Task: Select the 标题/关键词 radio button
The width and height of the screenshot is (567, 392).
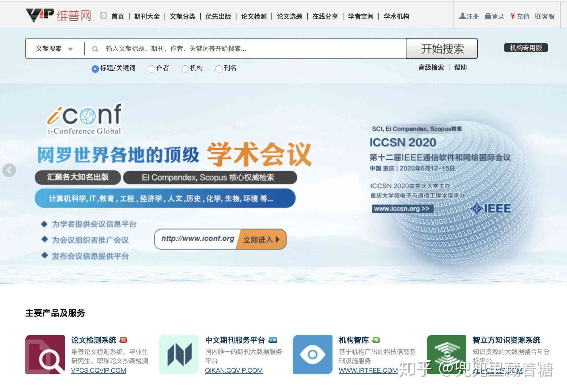Action: tap(95, 69)
